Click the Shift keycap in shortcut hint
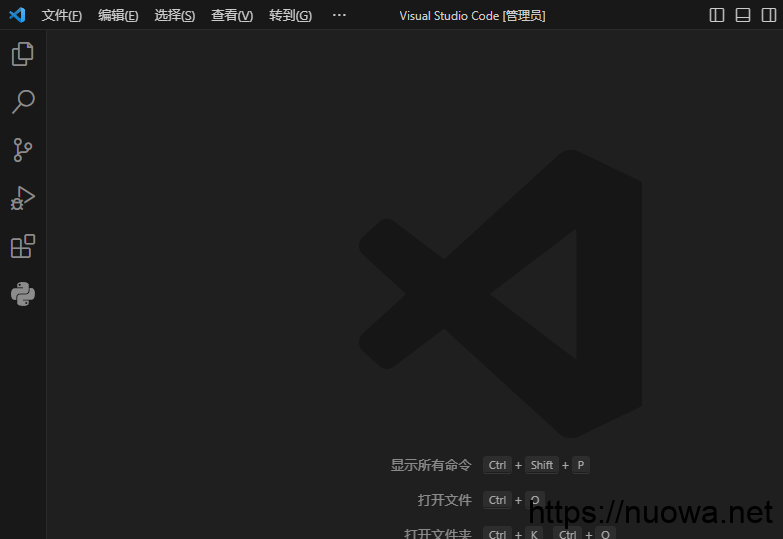The width and height of the screenshot is (783, 539). point(542,465)
